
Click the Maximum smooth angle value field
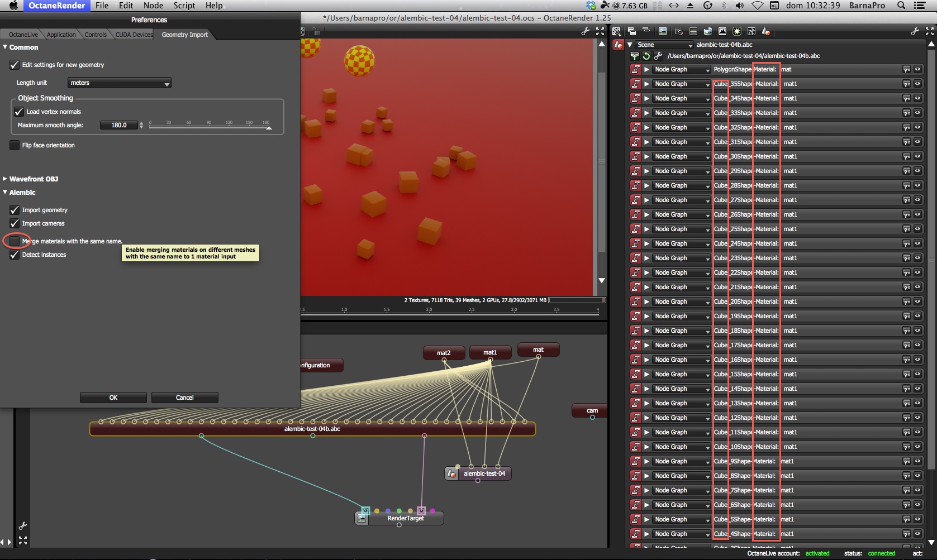118,125
